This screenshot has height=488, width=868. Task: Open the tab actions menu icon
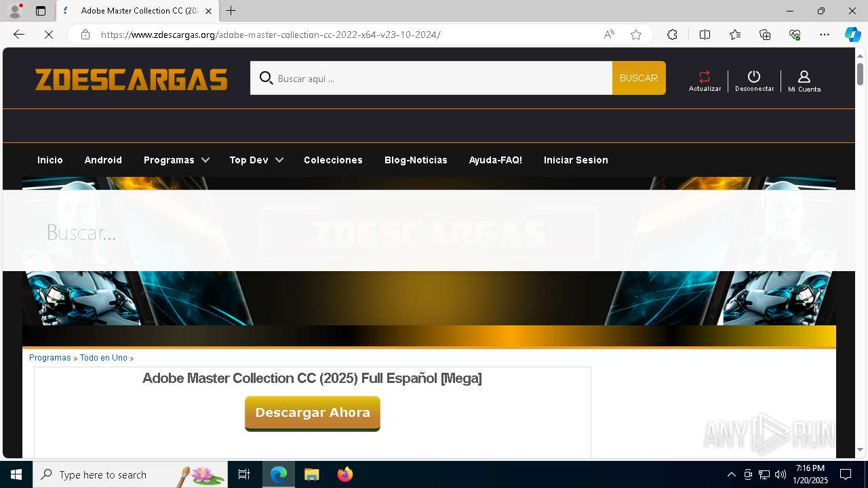click(41, 11)
